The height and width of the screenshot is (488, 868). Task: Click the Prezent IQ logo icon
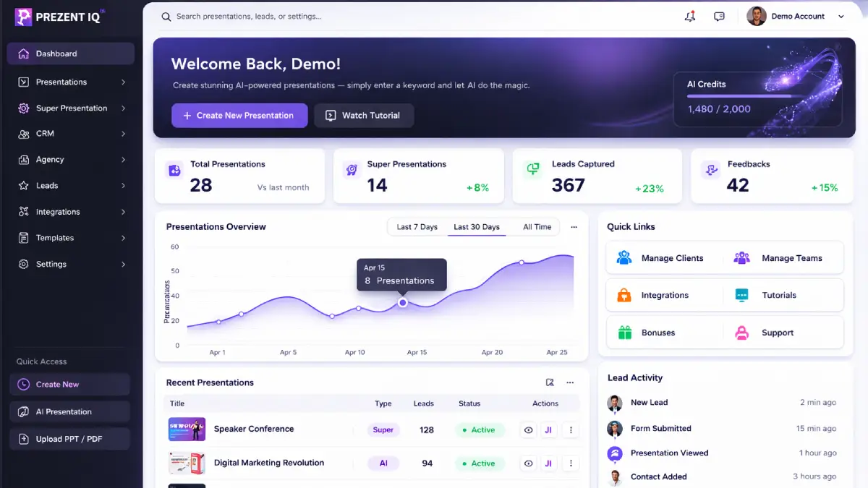[23, 17]
